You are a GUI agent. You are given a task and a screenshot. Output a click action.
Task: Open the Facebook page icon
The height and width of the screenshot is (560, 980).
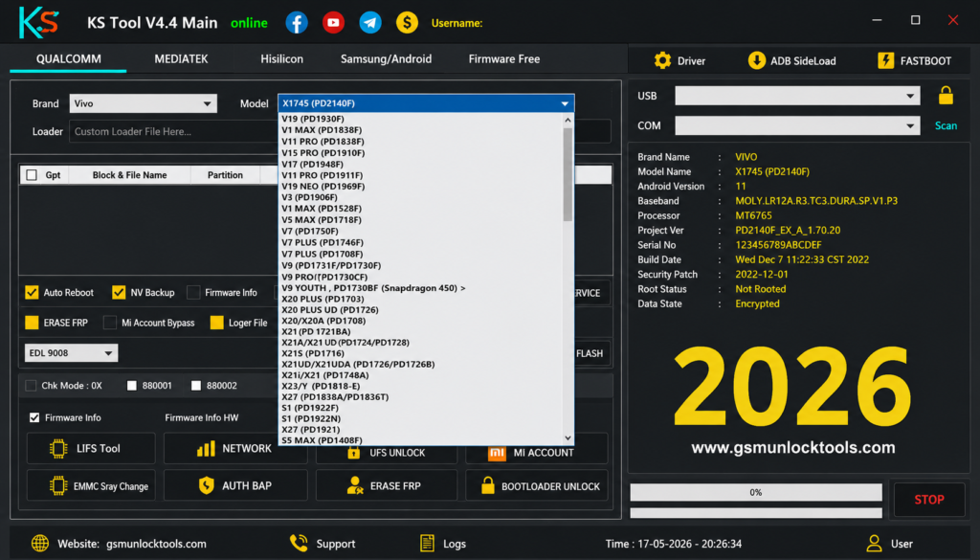297,23
